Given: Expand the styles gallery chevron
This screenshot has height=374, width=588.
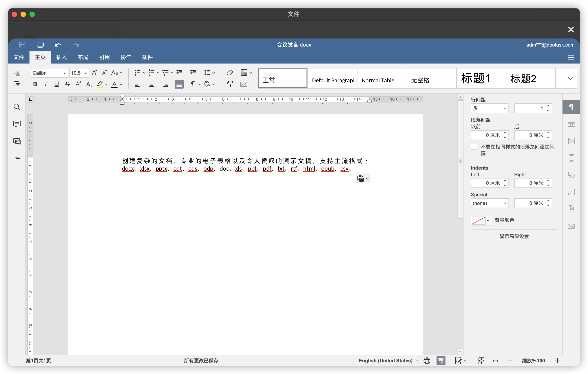Looking at the screenshot, I should (x=570, y=79).
